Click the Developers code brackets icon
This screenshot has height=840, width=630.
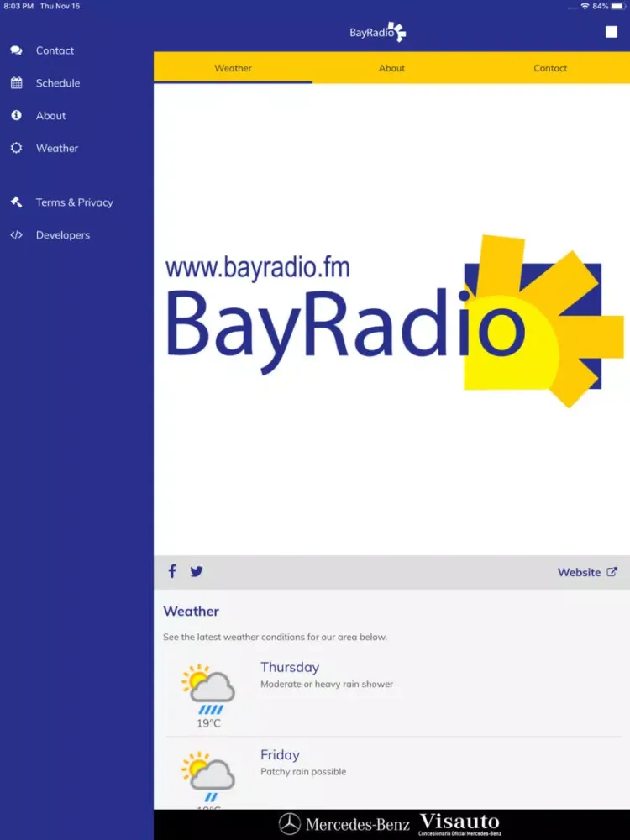[17, 234]
